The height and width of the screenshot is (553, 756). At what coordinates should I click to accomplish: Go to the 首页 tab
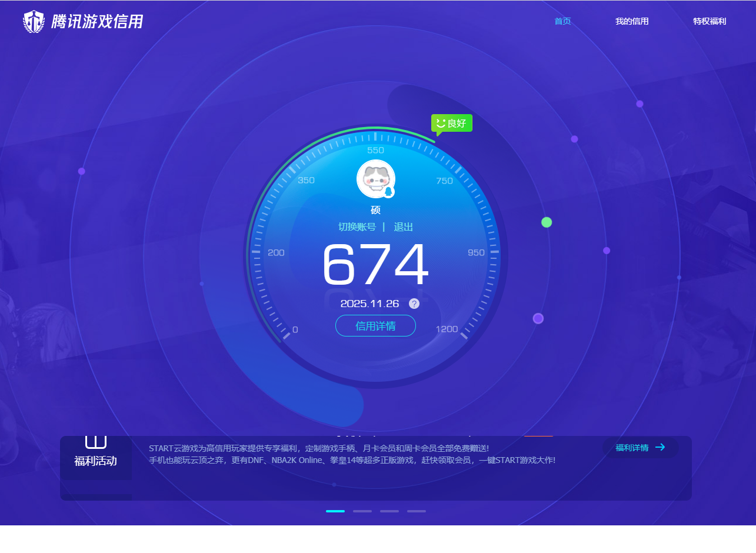point(562,21)
